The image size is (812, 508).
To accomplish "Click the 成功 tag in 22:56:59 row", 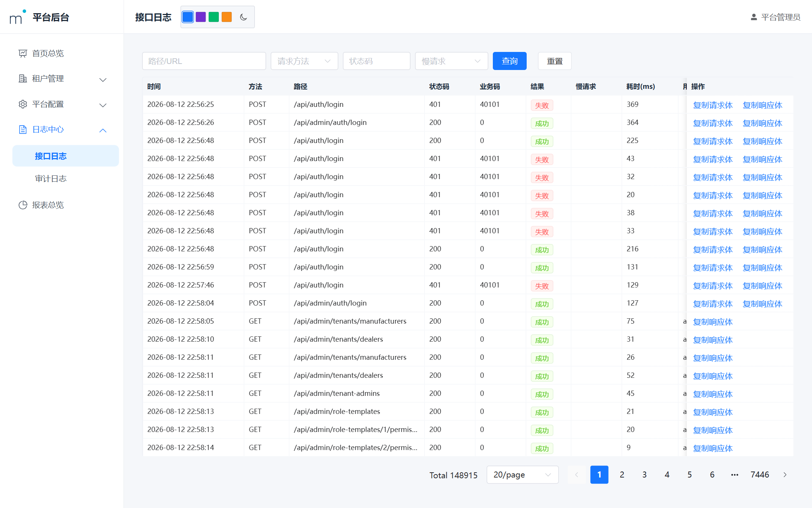I will click(542, 268).
